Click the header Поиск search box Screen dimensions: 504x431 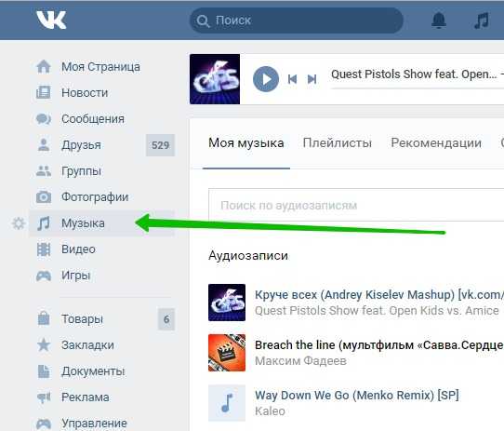pyautogui.click(x=296, y=20)
